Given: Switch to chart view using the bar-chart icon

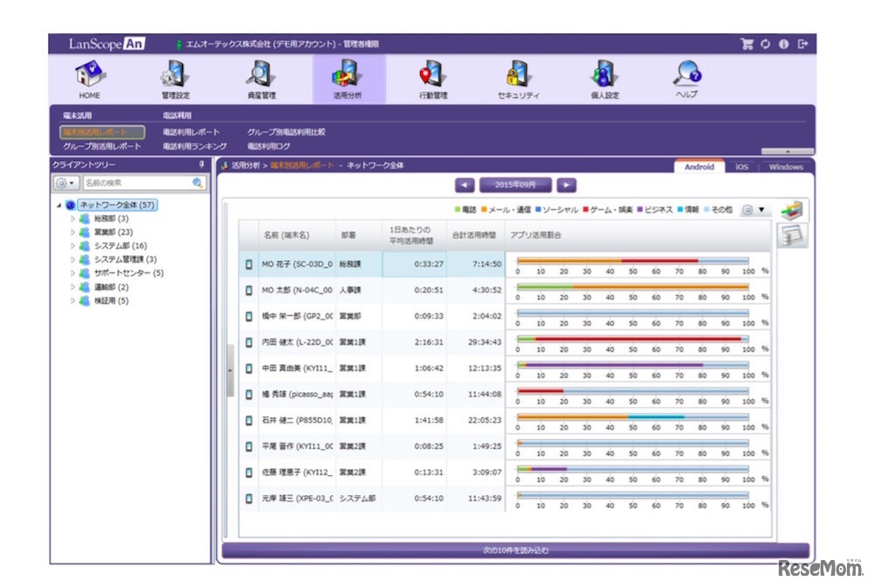Looking at the screenshot, I should coord(793,211).
